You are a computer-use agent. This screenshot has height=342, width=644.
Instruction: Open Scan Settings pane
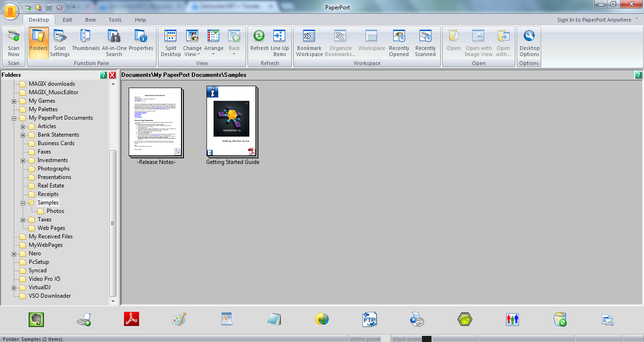[60, 42]
